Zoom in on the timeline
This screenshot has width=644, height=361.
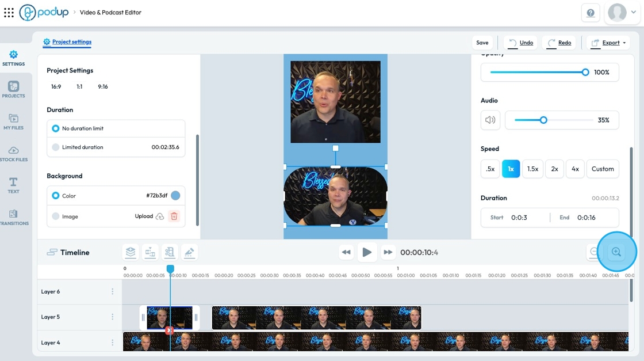pyautogui.click(x=616, y=252)
